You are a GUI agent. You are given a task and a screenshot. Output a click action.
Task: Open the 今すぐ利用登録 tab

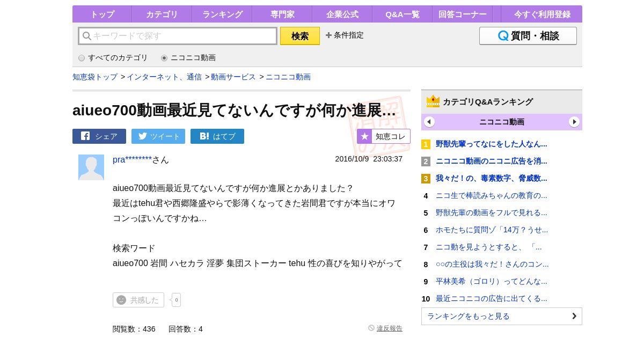click(x=542, y=14)
